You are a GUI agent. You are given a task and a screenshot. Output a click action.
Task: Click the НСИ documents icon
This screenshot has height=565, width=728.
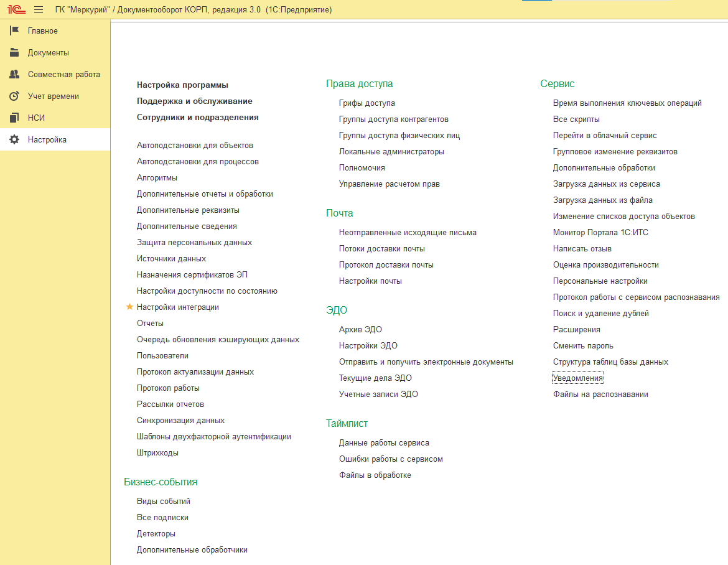(x=14, y=118)
